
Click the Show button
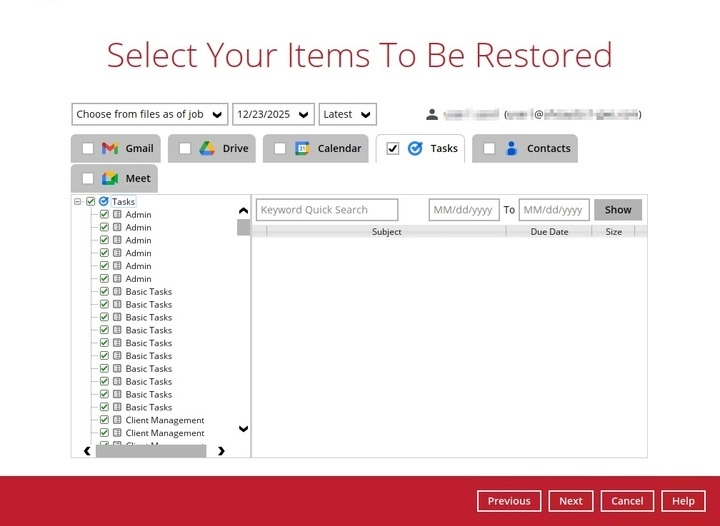pyautogui.click(x=618, y=210)
